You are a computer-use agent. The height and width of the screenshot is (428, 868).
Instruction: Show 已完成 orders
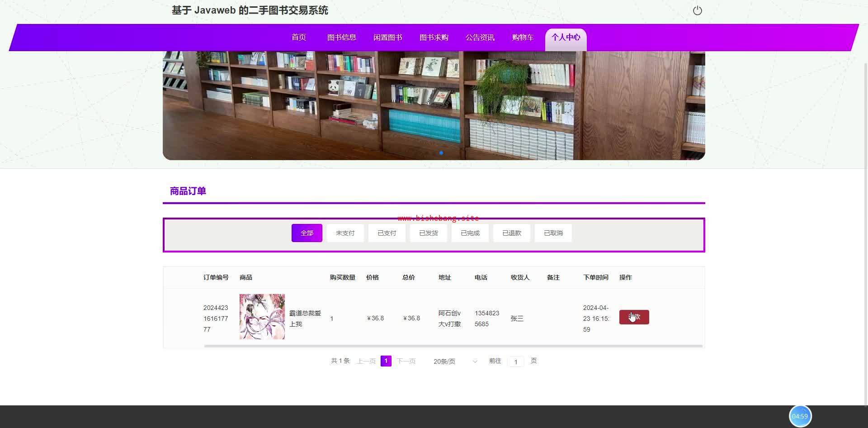470,233
